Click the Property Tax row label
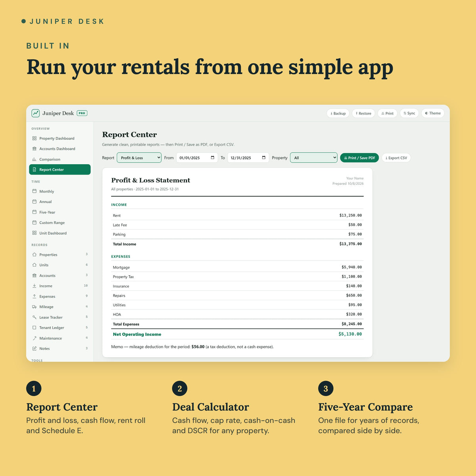476x476 pixels. point(123,277)
